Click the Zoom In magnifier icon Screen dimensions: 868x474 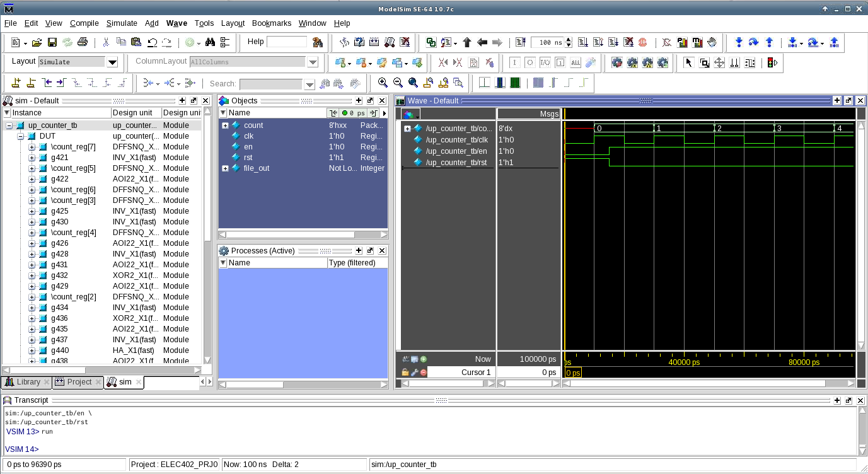click(383, 83)
